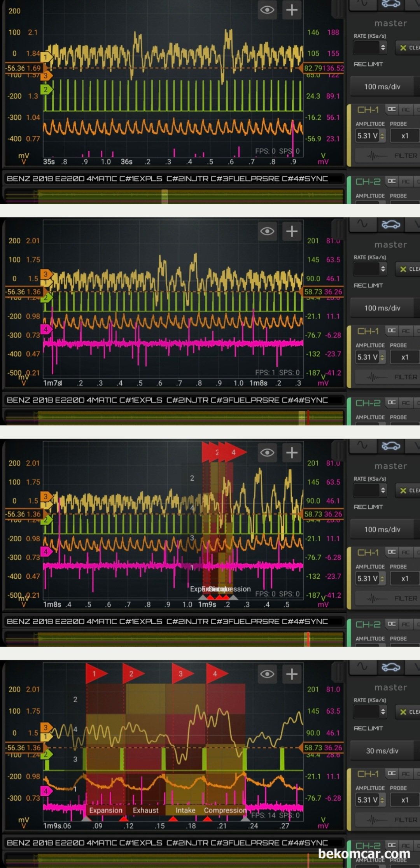
Task: Select orange channel 3 marker on the 35s chart
Action: (x=46, y=75)
